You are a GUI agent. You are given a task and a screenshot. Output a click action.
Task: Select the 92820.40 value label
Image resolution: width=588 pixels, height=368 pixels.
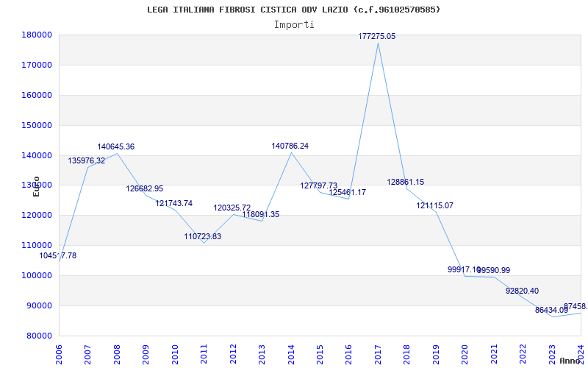pyautogui.click(x=522, y=291)
